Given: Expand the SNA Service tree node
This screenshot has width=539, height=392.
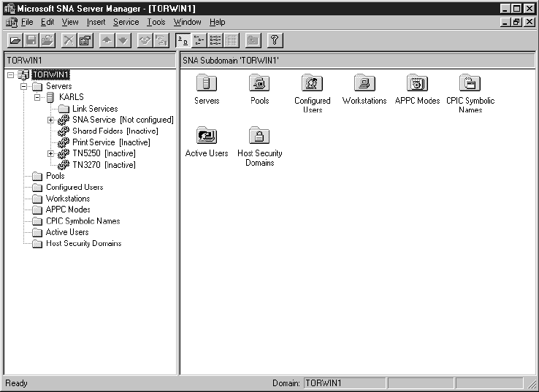Looking at the screenshot, I should point(50,120).
